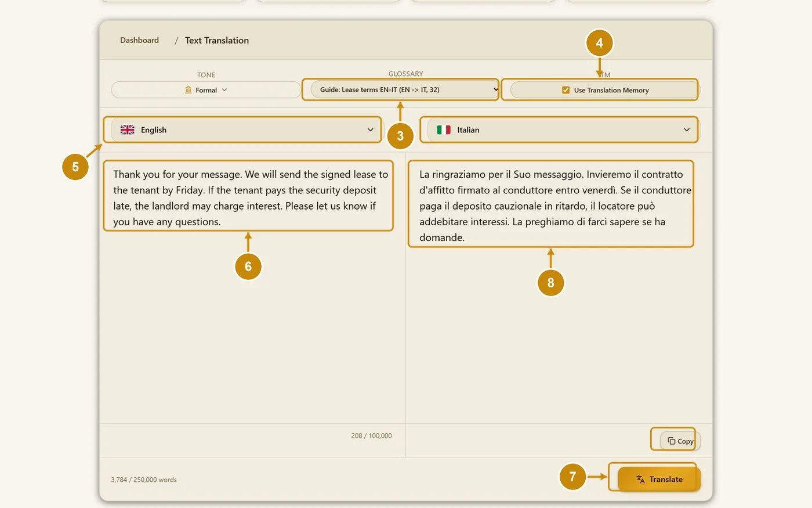Screen dimensions: 812x508
Task: Open the Formal tone dropdown
Action: tap(206, 90)
